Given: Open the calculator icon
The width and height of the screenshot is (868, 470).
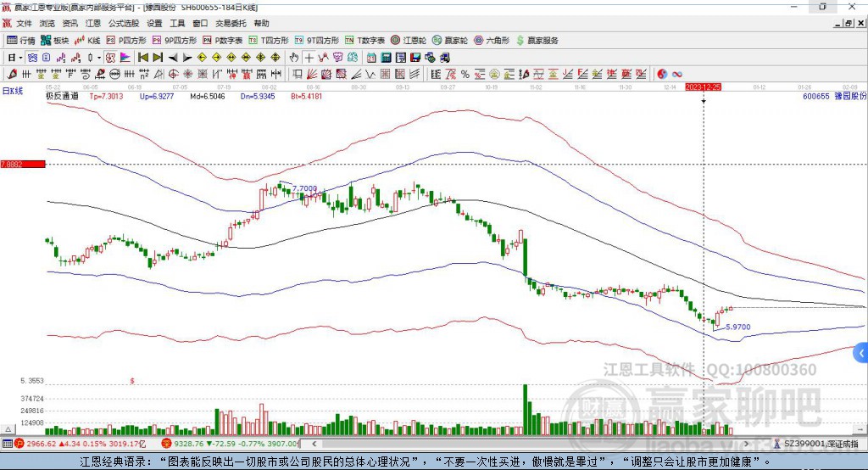Looking at the screenshot, I should click(x=386, y=58).
